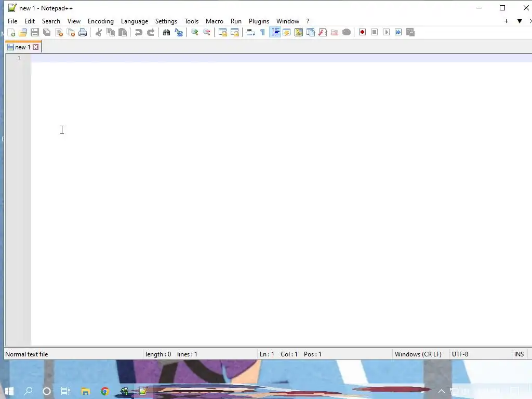The height and width of the screenshot is (399, 532).
Task: Open the Plugins menu
Action: coord(259,21)
